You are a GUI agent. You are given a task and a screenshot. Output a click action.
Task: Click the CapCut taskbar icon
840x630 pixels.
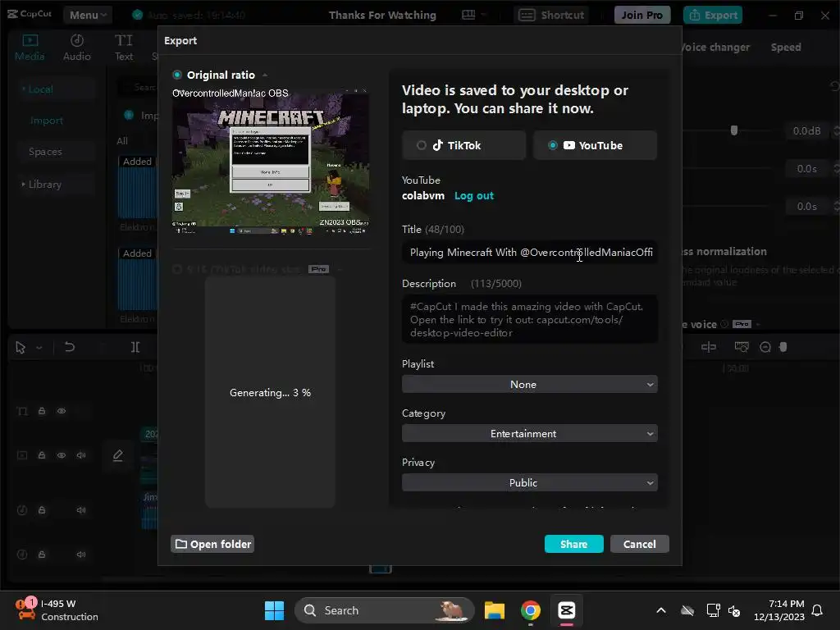coord(566,610)
